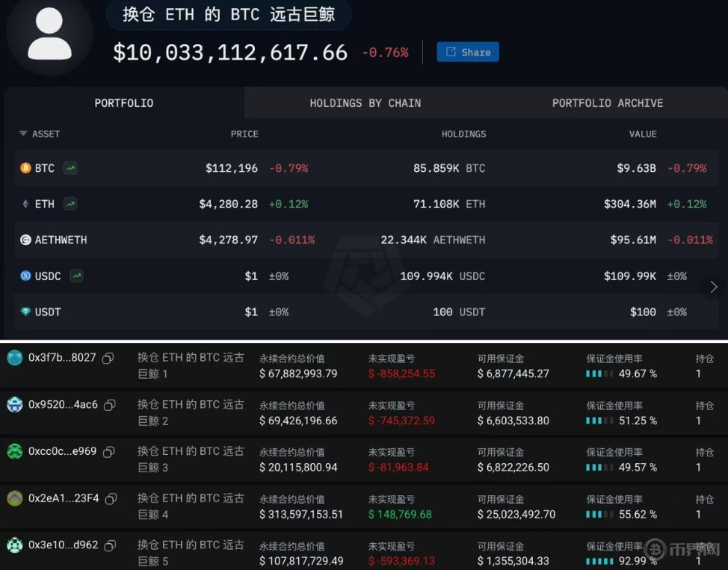Screen dimensions: 728x570
Task: Expand the table with right chevron arrow
Action: [713, 287]
